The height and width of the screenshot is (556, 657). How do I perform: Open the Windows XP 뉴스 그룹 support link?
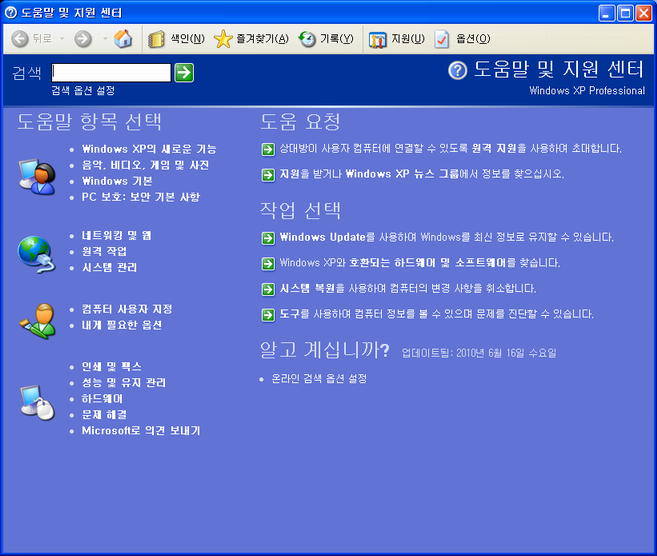(422, 173)
